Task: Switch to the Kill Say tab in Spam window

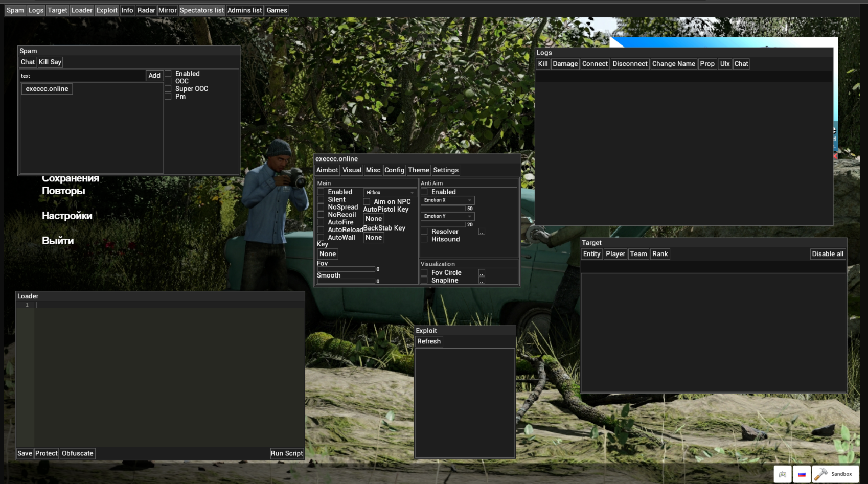Action: (x=50, y=62)
